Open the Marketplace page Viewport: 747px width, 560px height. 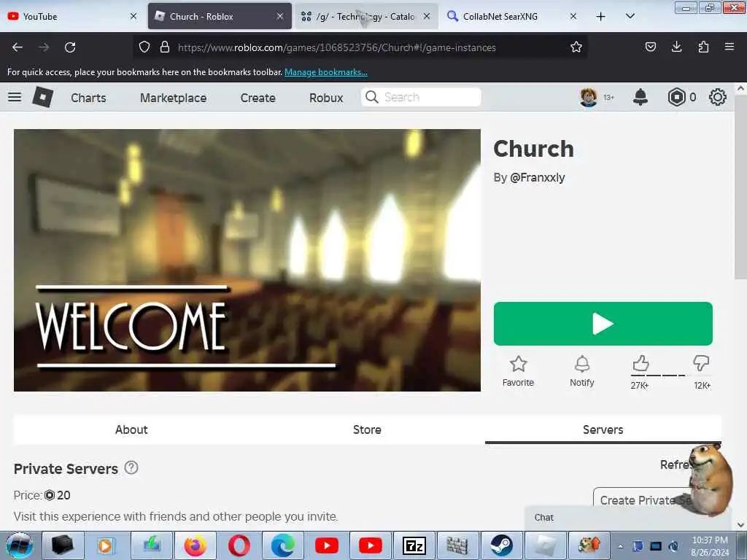coord(174,98)
